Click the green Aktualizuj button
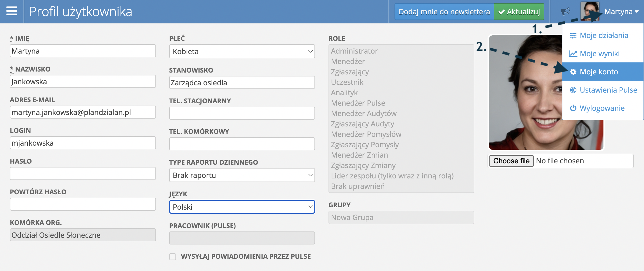The image size is (644, 271). [519, 11]
